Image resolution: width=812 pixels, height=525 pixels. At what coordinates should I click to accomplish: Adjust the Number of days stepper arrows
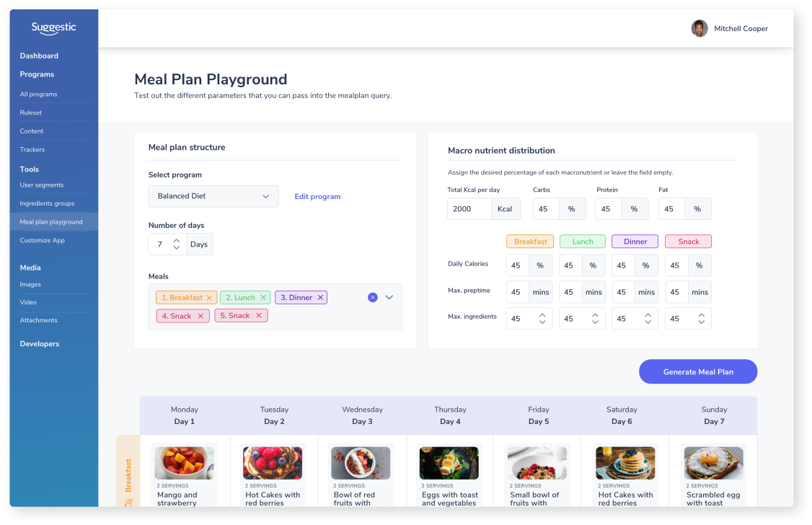coord(177,244)
